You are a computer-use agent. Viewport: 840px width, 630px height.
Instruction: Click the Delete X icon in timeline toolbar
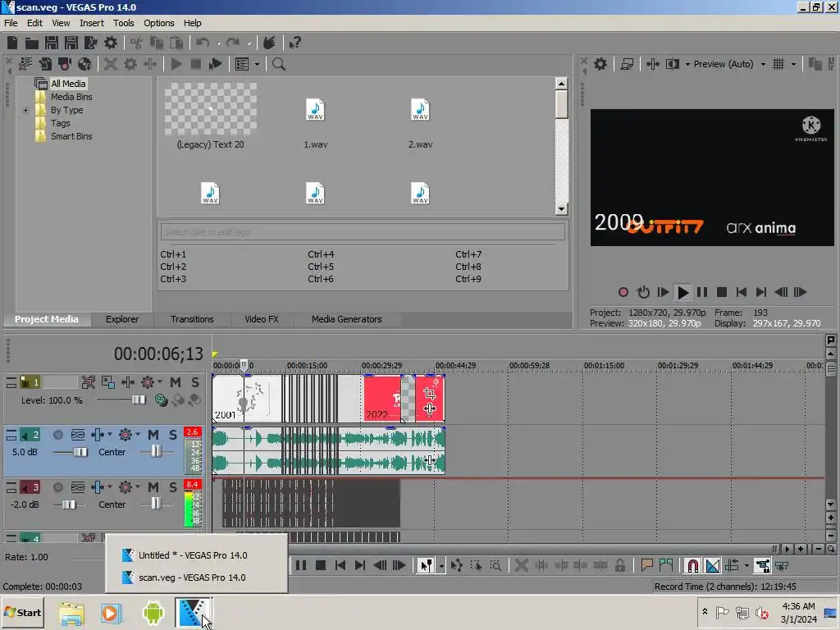pos(521,565)
